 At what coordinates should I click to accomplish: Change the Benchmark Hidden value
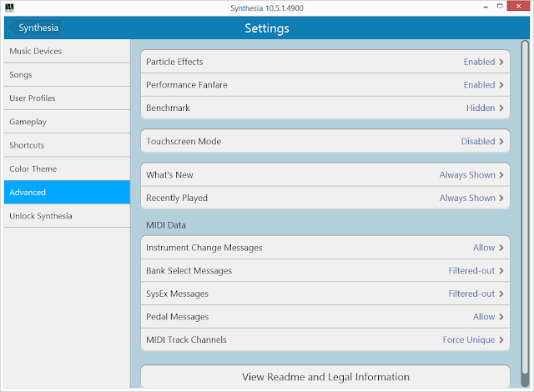coord(481,108)
